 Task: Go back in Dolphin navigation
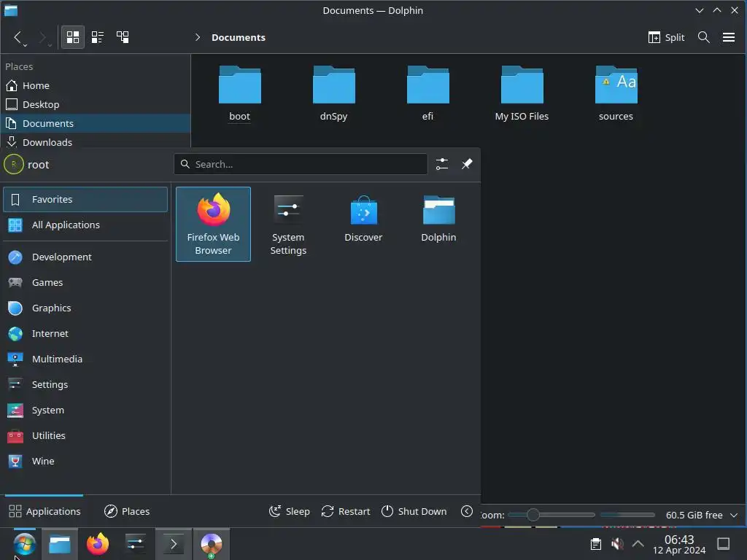pos(18,37)
